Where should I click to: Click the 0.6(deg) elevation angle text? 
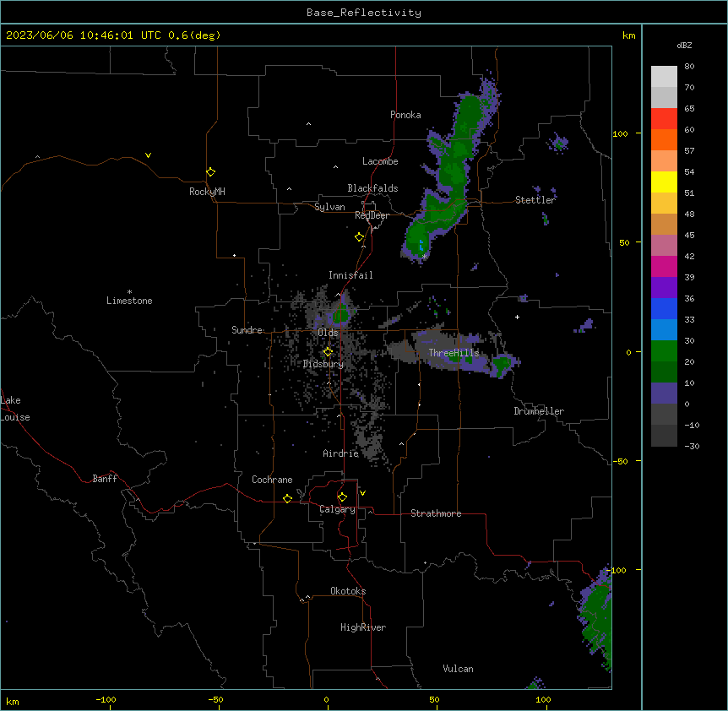click(x=194, y=35)
